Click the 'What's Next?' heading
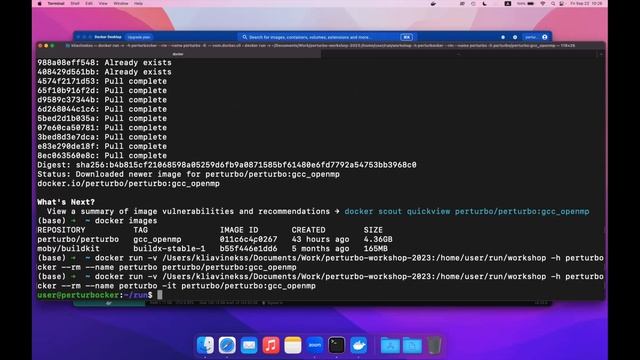This screenshot has width=640, height=360. click(x=66, y=202)
